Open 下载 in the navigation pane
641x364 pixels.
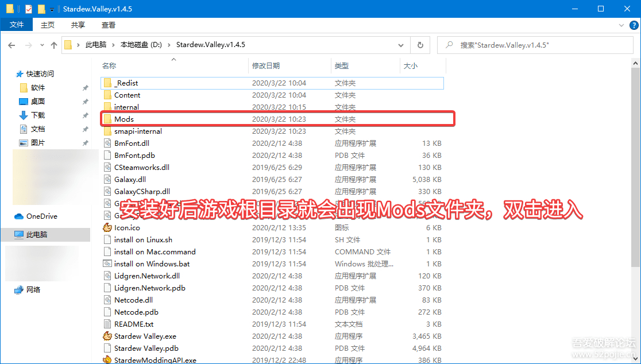point(37,115)
